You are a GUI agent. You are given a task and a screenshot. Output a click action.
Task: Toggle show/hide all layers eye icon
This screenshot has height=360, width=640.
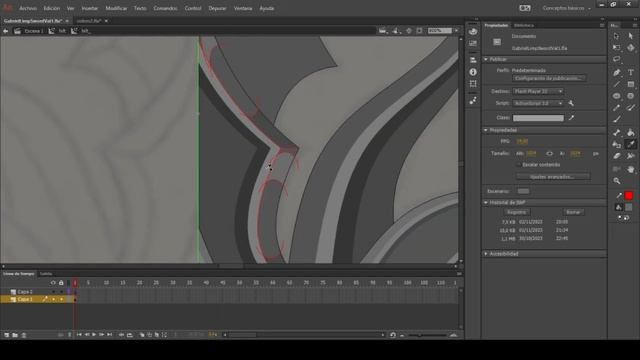tap(53, 282)
